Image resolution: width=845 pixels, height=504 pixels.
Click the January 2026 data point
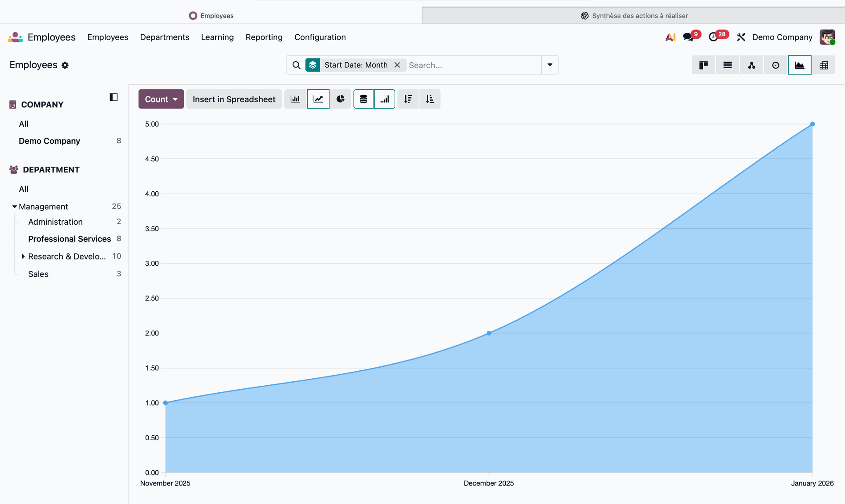click(812, 124)
